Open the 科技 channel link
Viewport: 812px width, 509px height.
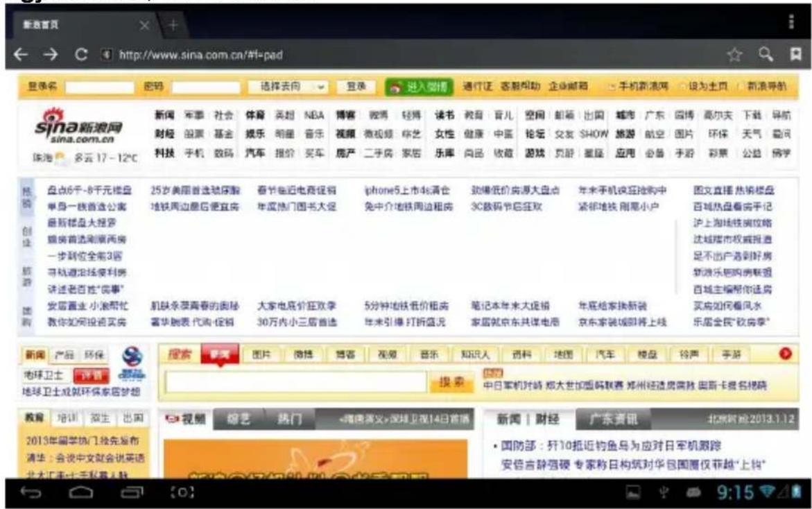[164, 153]
